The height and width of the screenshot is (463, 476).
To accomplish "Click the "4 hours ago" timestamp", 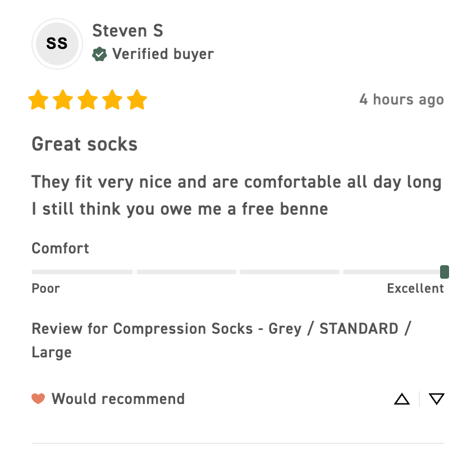I will pyautogui.click(x=401, y=100).
